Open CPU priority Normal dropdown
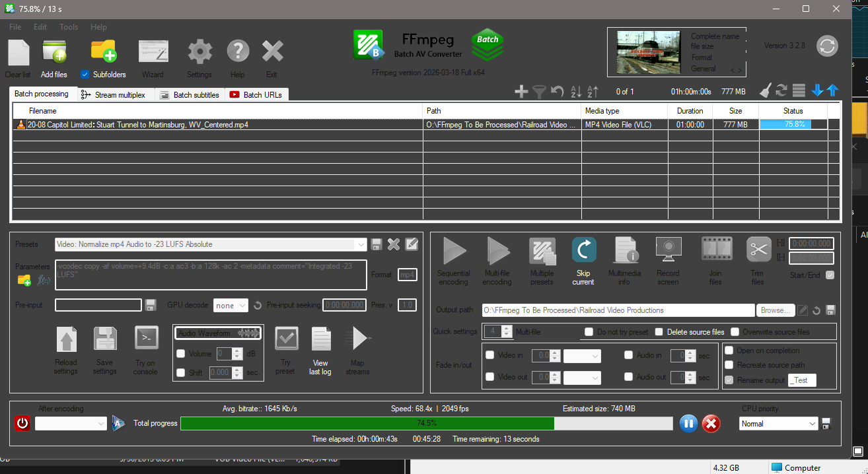Image resolution: width=868 pixels, height=474 pixels. click(778, 424)
